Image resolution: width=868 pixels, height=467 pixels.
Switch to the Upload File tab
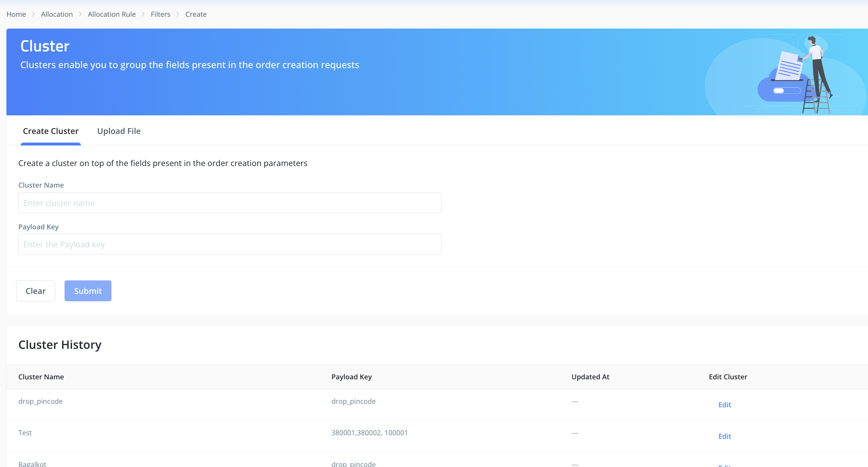pos(119,131)
